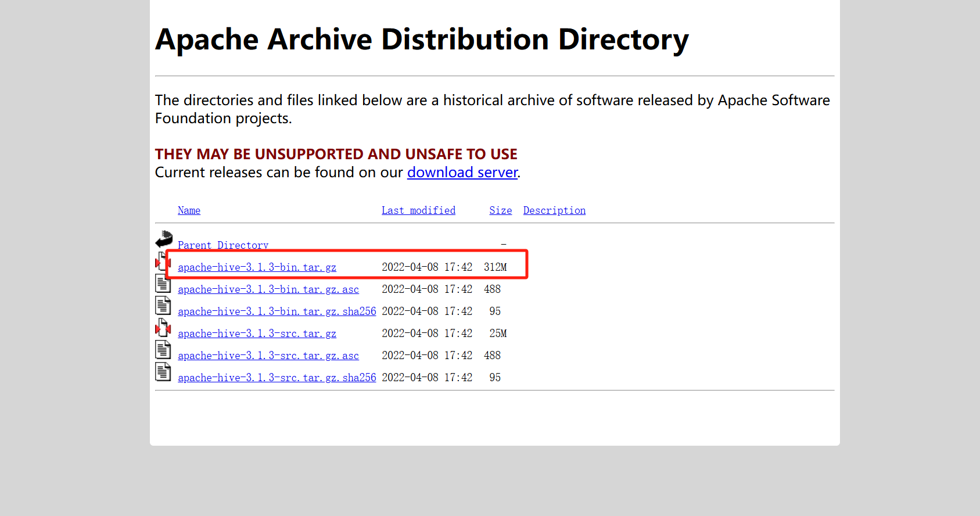Sort the listing by Name
Viewport: 980px width, 516px height.
coord(189,210)
